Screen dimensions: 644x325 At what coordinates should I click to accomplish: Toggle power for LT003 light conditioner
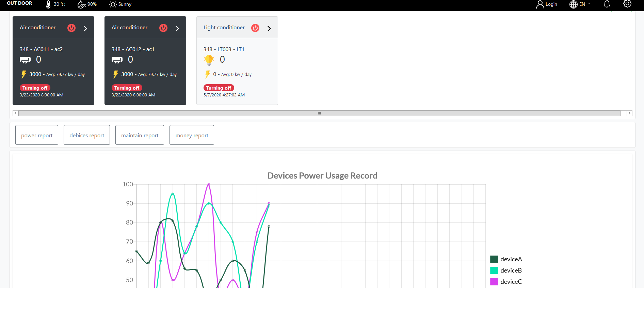tap(255, 28)
